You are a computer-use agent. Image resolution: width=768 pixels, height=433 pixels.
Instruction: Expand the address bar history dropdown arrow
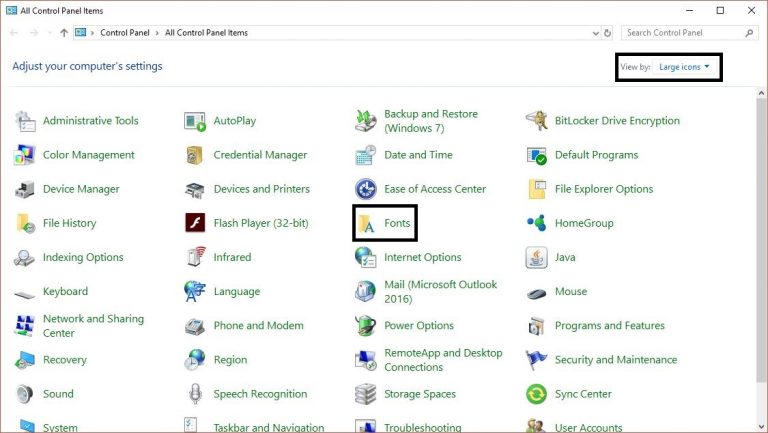click(x=596, y=33)
